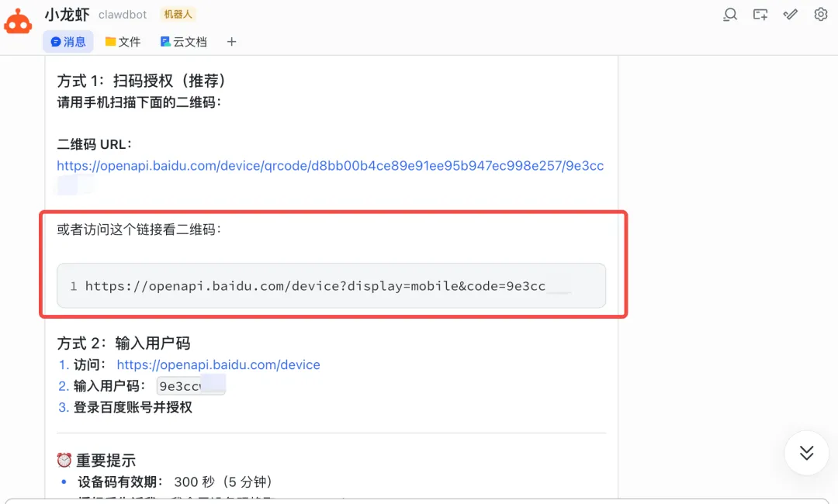Click text 请用手机扫描下面的二维码

pyautogui.click(x=139, y=102)
